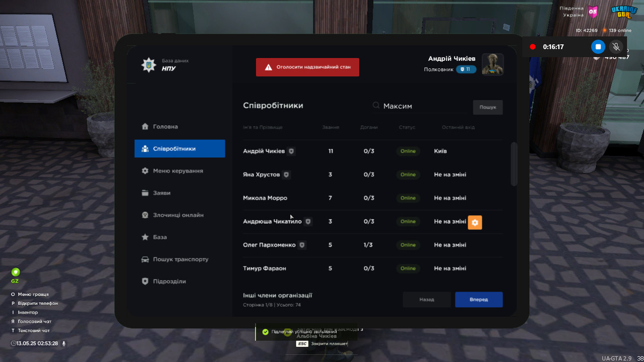Click Київ last login of Андрій Чикієв

point(440,151)
